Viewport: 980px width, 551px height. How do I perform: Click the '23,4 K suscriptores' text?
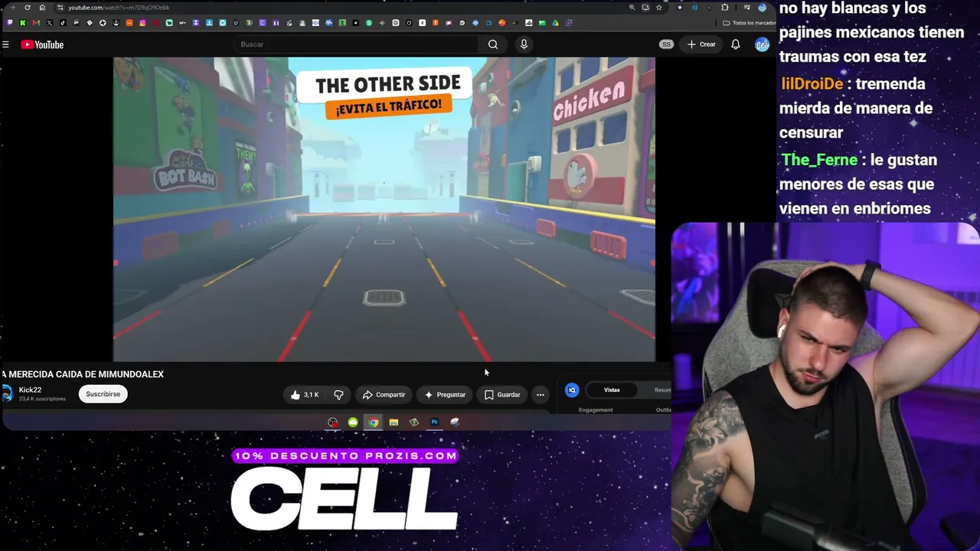point(43,399)
